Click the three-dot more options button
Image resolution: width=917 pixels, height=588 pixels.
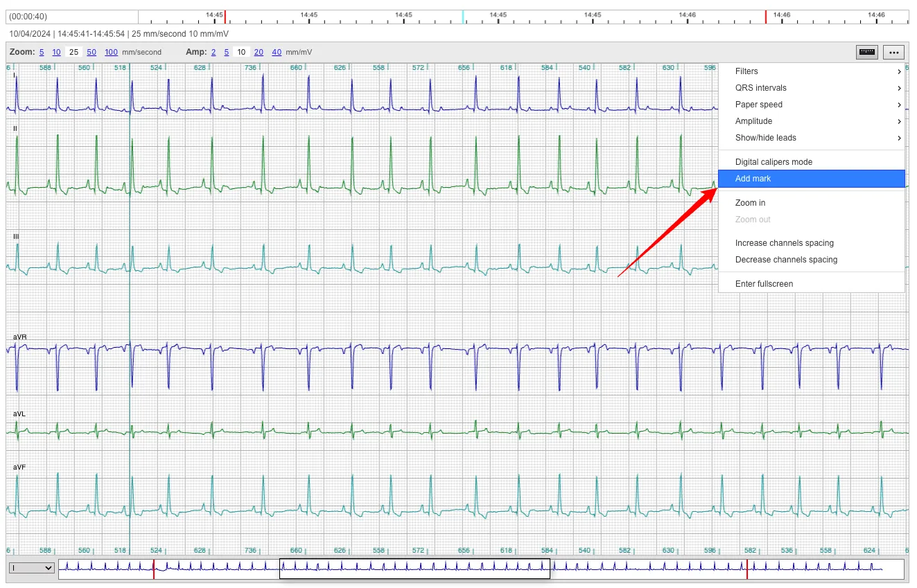pos(893,52)
